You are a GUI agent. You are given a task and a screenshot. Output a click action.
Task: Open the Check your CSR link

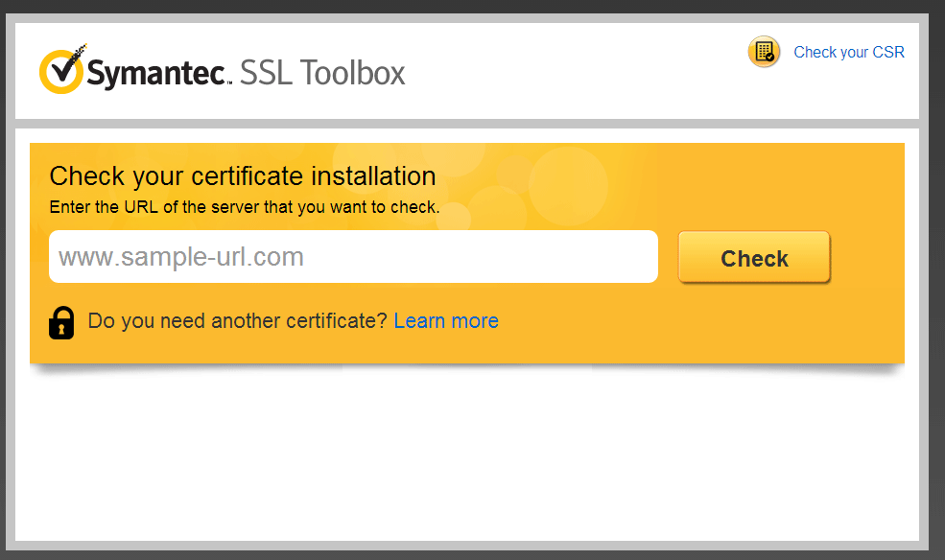[848, 53]
